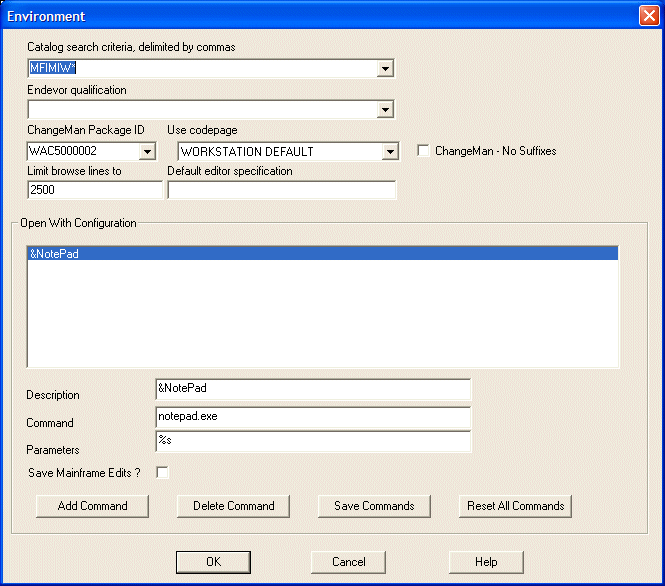This screenshot has width=665, height=586.
Task: Expand Catalog search criteria dropdown
Action: 385,69
